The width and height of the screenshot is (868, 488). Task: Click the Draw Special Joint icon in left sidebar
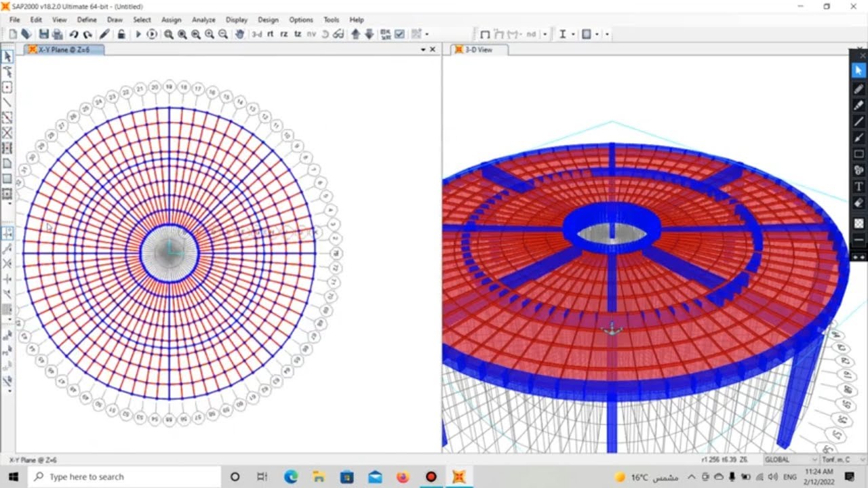pos(7,87)
